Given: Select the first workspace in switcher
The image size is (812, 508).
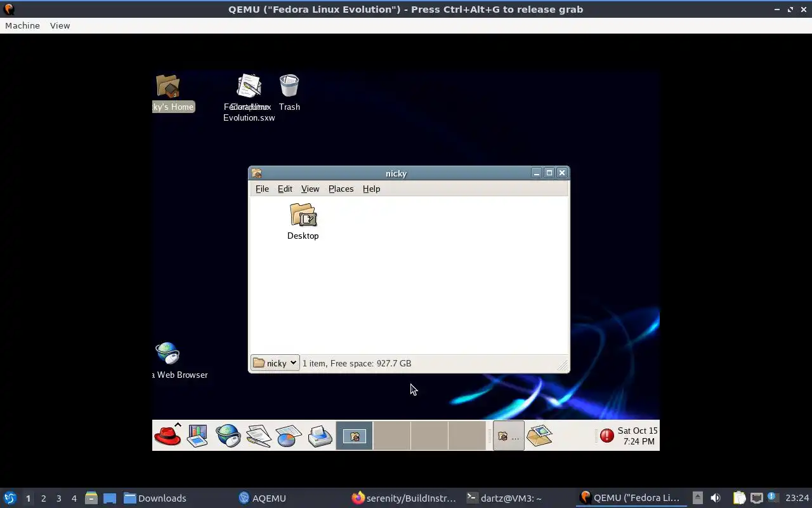Looking at the screenshot, I should click(354, 436).
